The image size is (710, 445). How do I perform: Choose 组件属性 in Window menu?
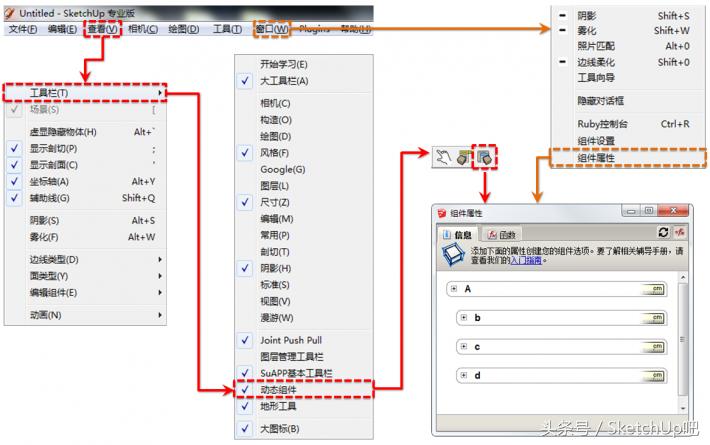(628, 158)
